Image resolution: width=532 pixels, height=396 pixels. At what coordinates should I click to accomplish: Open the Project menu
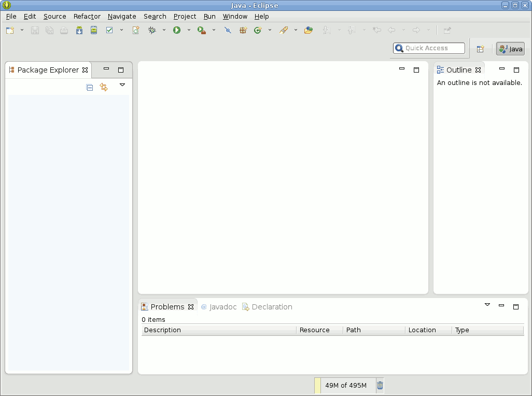click(x=185, y=16)
